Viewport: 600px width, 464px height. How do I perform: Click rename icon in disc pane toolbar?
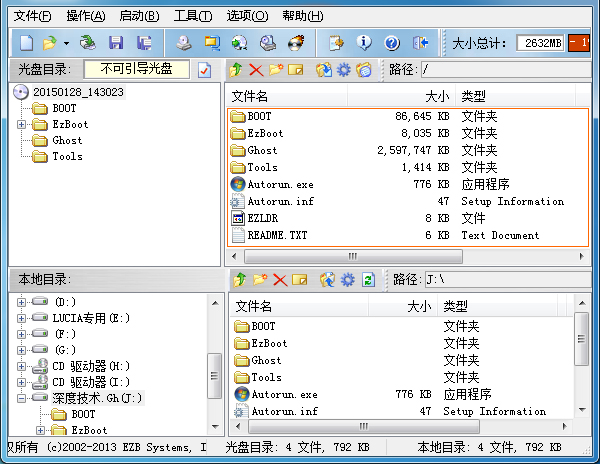click(295, 70)
